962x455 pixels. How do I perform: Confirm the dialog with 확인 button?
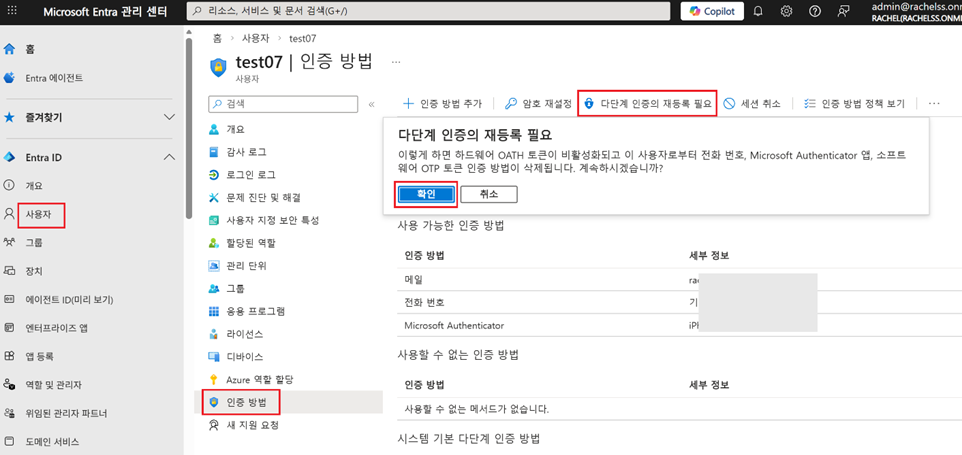pyautogui.click(x=426, y=194)
